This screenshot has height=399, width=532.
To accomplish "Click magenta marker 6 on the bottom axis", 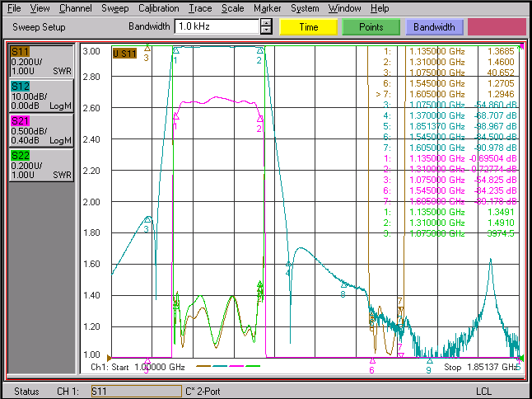I will (x=372, y=360).
